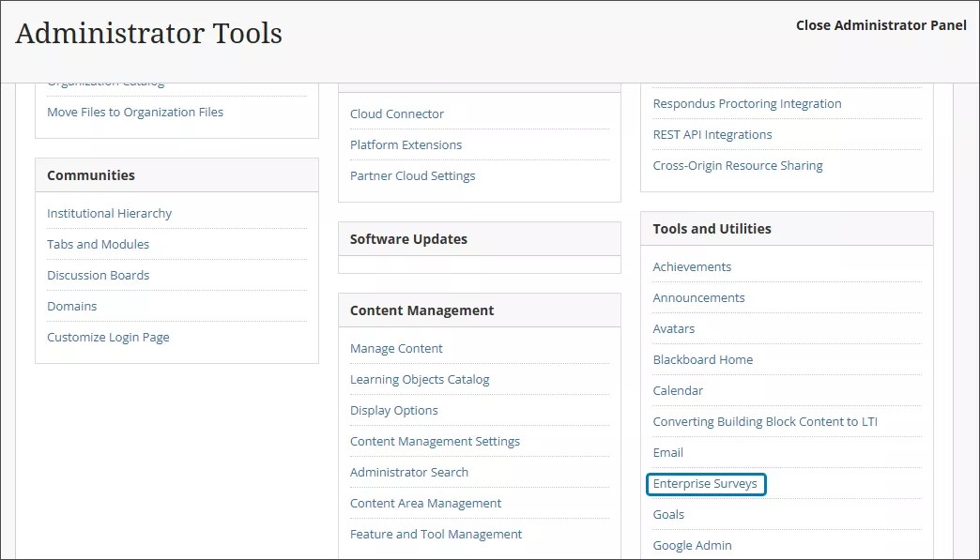Open the Goals tool
Screen dimensions: 980x560
click(x=667, y=514)
